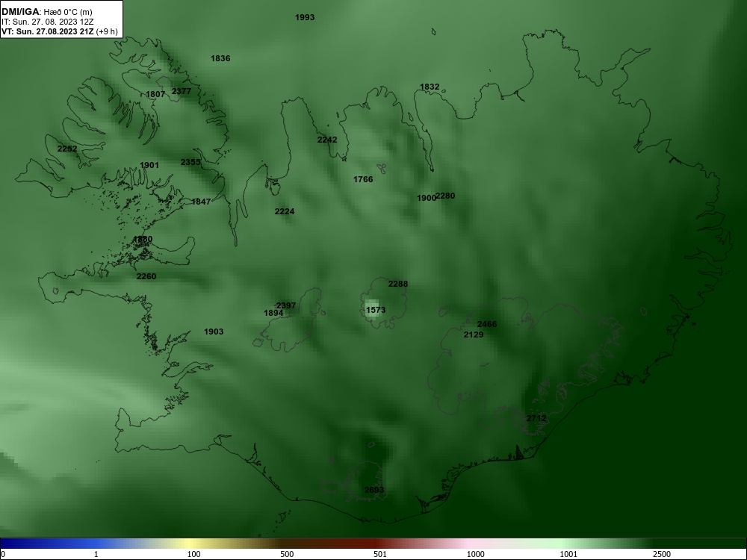Click the 1766 height value
Viewport: 747px width, 560px height.
[x=363, y=179]
